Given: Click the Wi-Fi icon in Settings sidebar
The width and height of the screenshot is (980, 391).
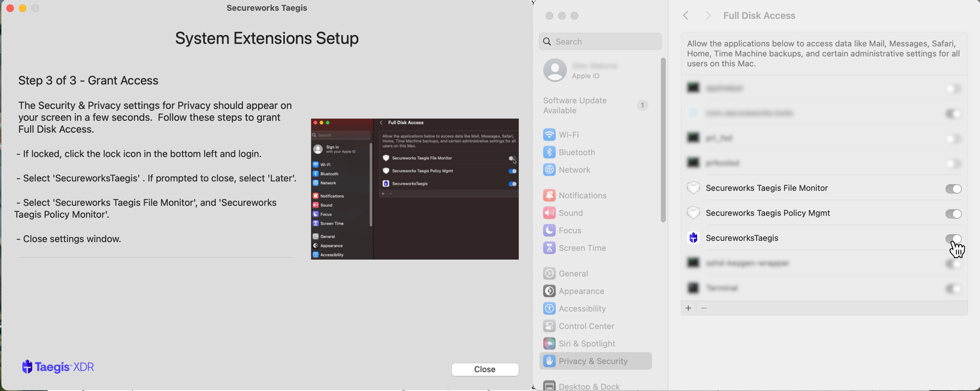Looking at the screenshot, I should coord(549,135).
